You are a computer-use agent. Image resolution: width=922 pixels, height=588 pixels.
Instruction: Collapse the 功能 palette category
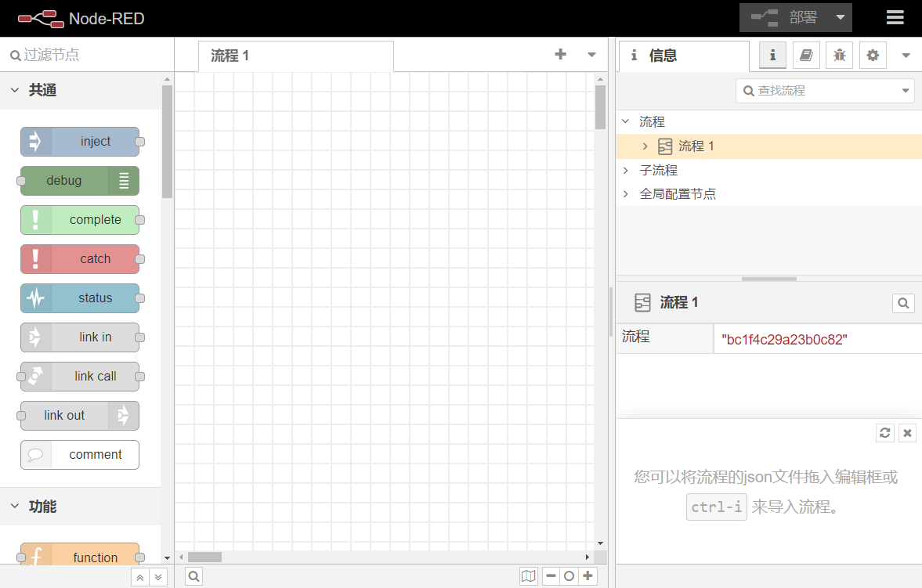(80, 507)
